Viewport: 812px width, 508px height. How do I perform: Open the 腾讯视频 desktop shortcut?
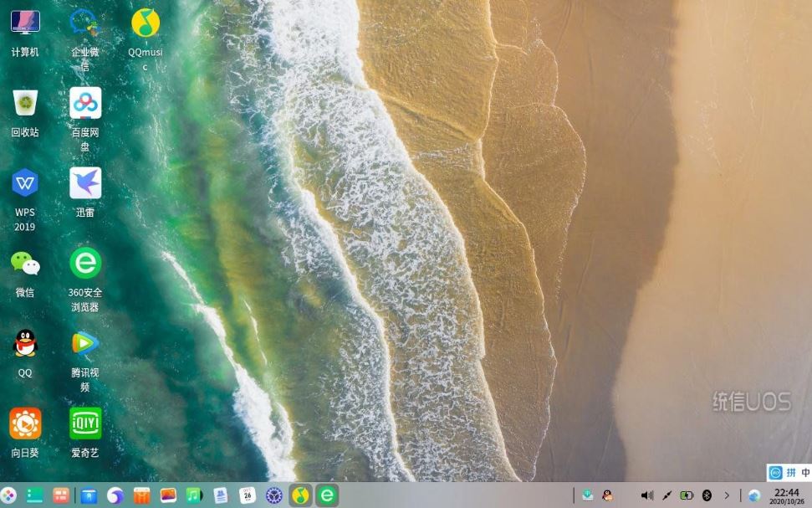click(x=85, y=343)
